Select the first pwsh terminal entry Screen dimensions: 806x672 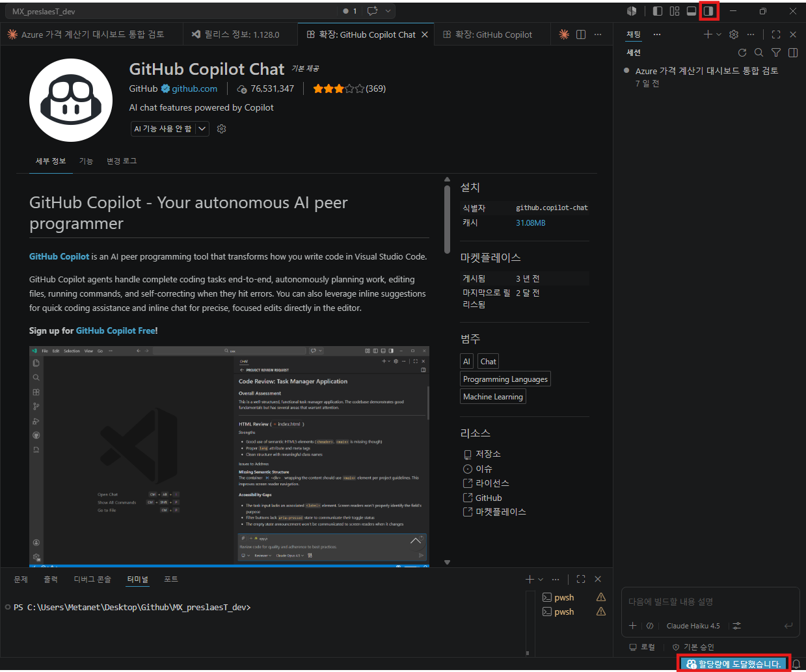(574, 597)
